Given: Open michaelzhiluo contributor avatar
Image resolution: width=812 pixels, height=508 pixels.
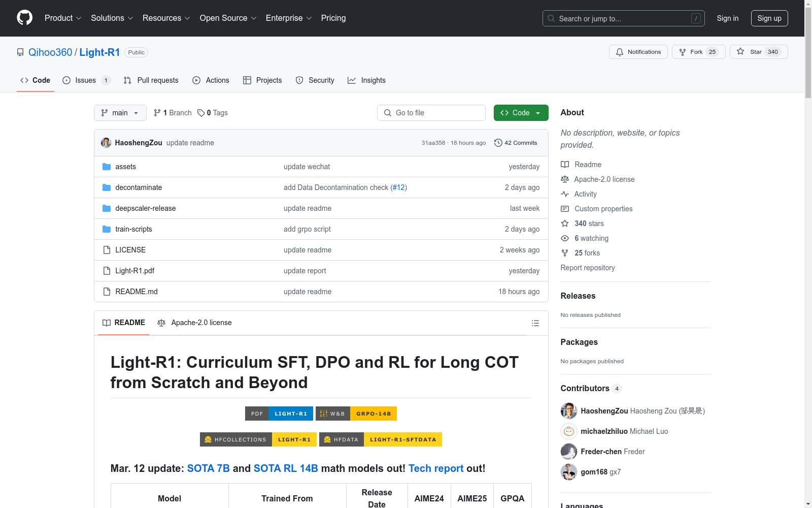Looking at the screenshot, I should [x=569, y=431].
